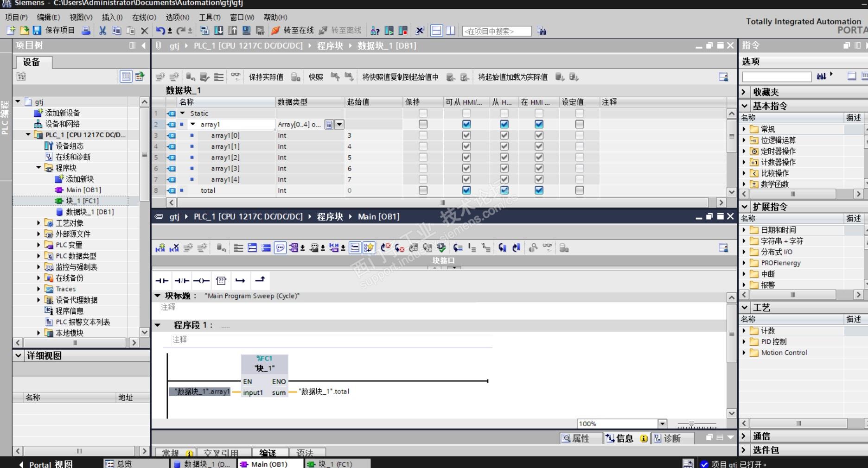Toggle the 设定值 checkbox for total
868x468 pixels.
pos(580,190)
